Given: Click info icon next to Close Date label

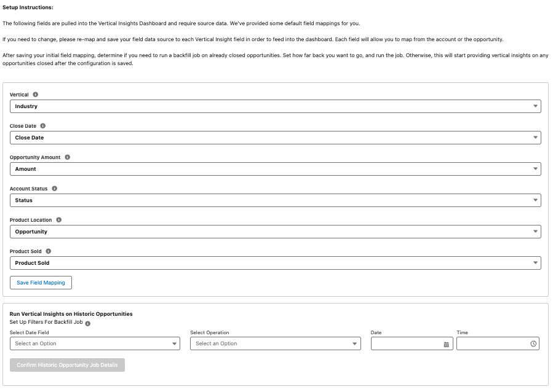Looking at the screenshot, I should coord(42,126).
